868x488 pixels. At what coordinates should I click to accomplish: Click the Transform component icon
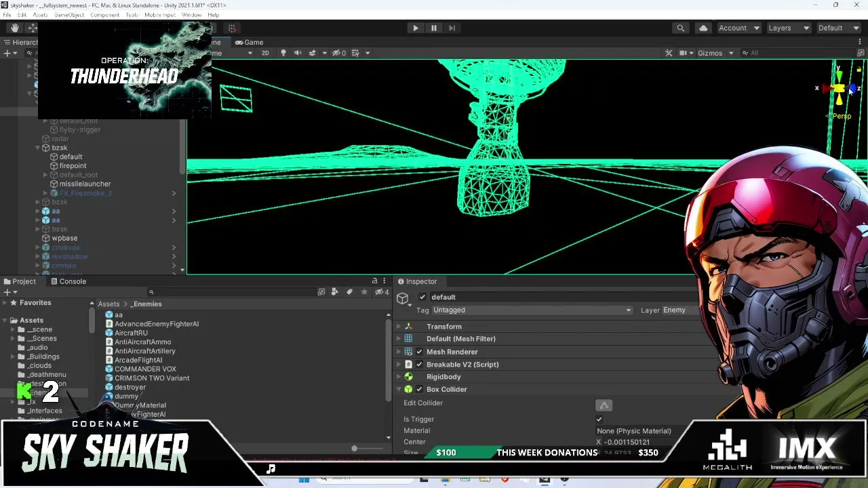point(408,327)
